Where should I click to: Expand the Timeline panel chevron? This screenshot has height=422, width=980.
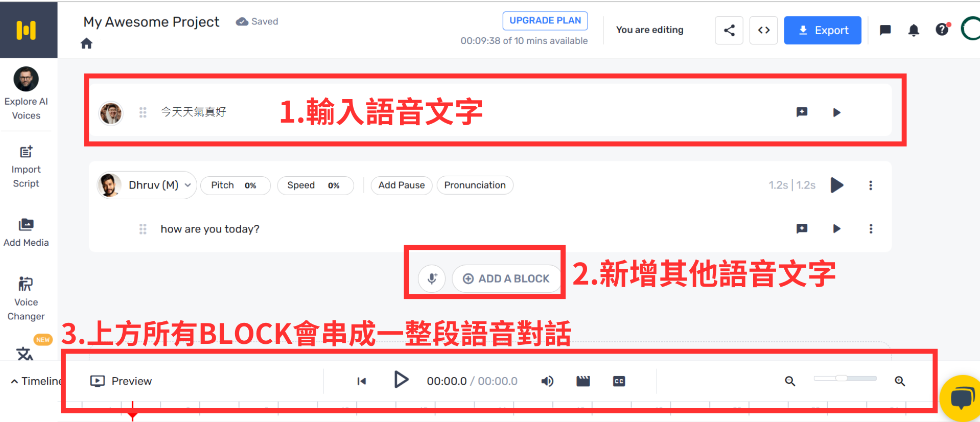pyautogui.click(x=14, y=381)
